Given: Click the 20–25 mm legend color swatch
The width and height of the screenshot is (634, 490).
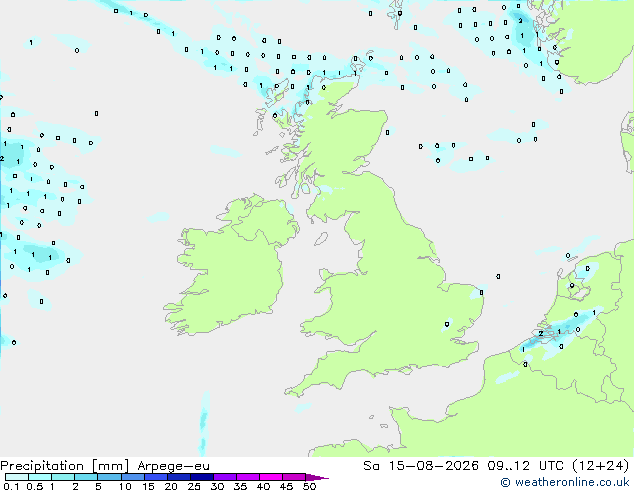Looking at the screenshot, I should (178, 477).
